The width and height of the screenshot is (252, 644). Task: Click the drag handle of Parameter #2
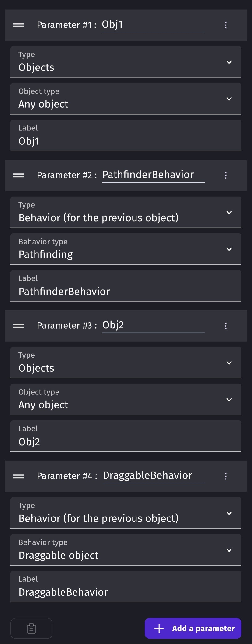point(18,175)
